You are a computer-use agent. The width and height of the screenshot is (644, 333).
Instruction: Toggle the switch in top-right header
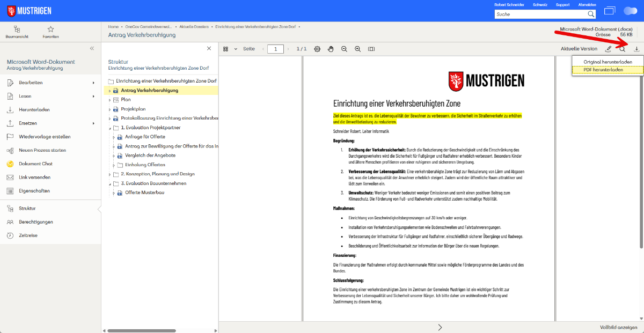click(x=630, y=11)
